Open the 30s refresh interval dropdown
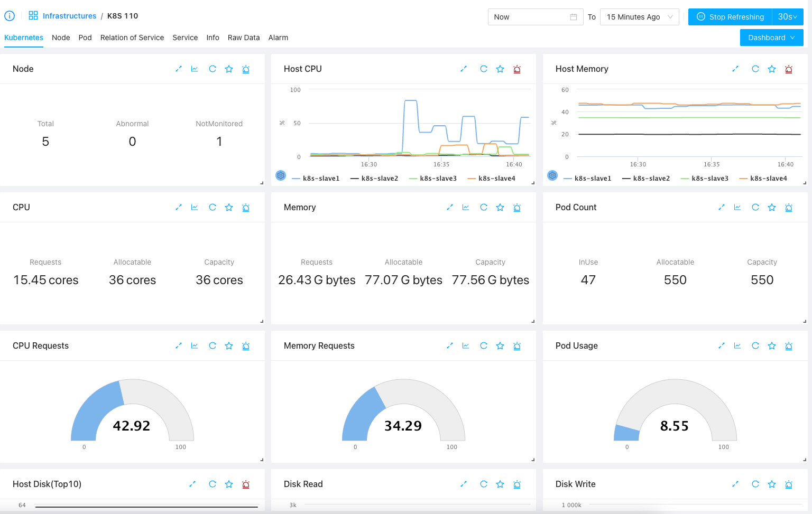The height and width of the screenshot is (514, 812). coord(787,17)
